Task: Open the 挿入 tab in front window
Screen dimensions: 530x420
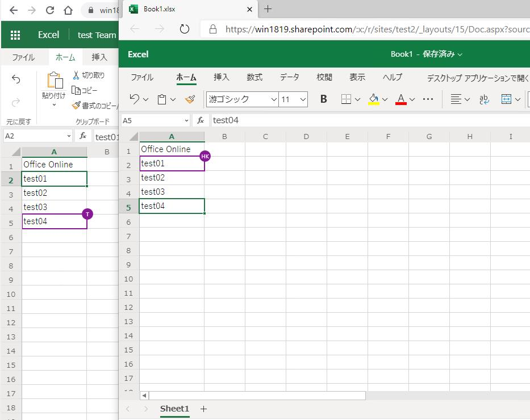Action: (x=222, y=77)
